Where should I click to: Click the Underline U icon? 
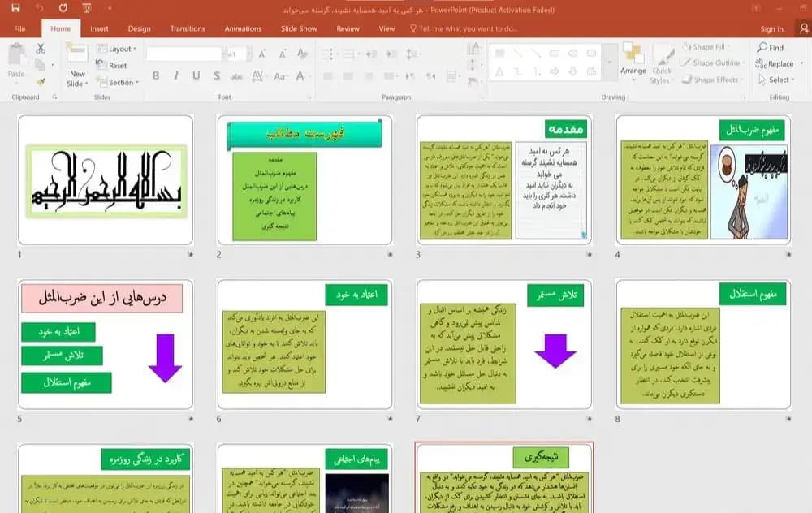pyautogui.click(x=197, y=76)
